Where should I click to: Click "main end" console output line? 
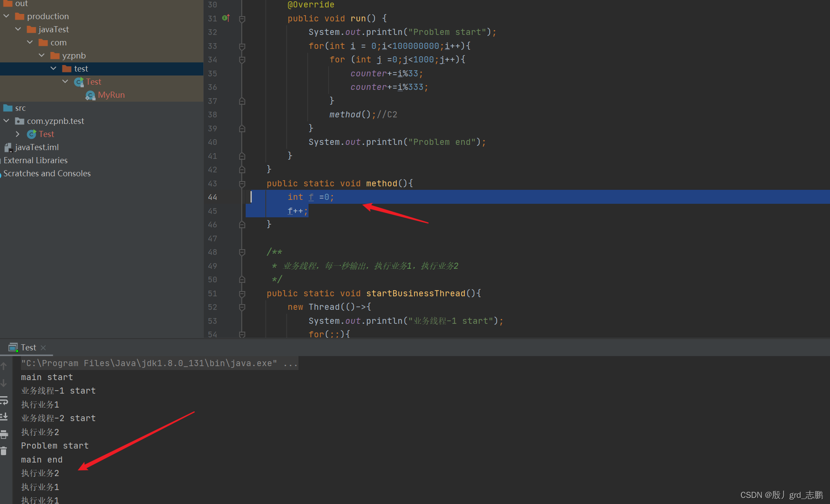click(x=42, y=459)
